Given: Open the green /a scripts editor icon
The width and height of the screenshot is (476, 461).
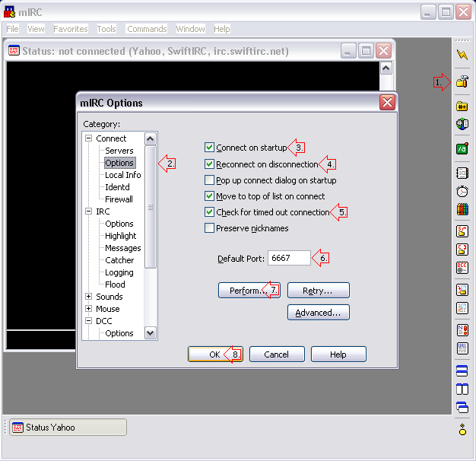Looking at the screenshot, I should (462, 149).
